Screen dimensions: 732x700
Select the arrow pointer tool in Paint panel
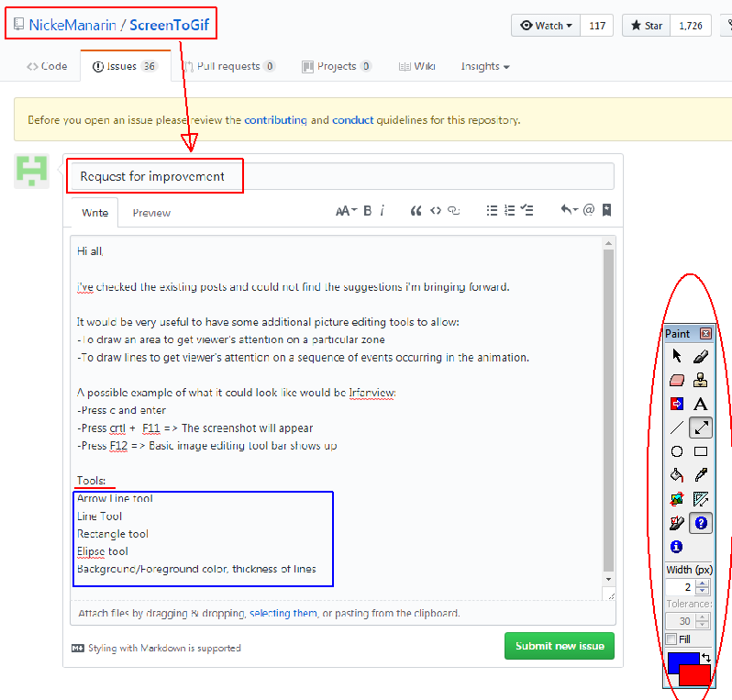(x=676, y=356)
